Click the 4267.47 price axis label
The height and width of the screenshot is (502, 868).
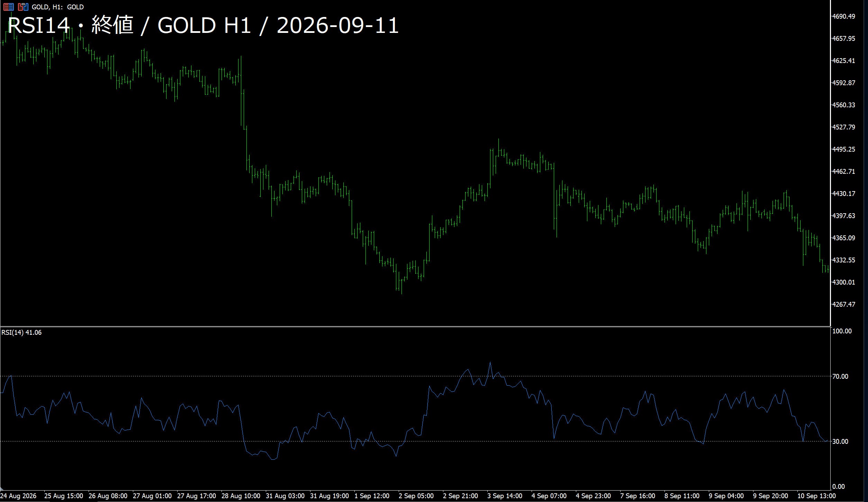tap(843, 304)
